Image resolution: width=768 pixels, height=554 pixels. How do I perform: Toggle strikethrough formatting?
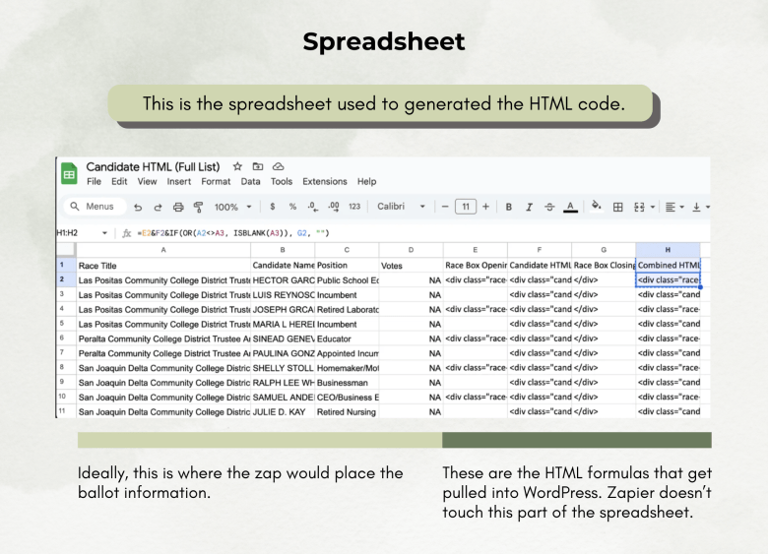click(550, 207)
